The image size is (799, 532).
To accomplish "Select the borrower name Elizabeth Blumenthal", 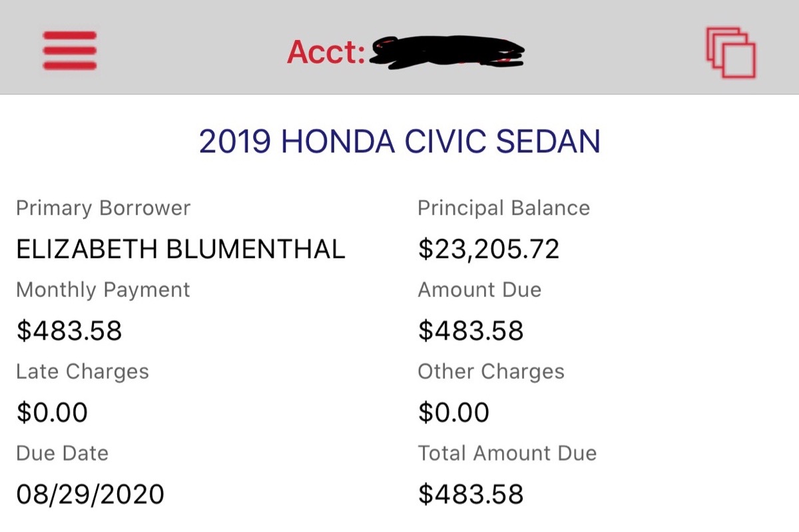I will (x=180, y=249).
